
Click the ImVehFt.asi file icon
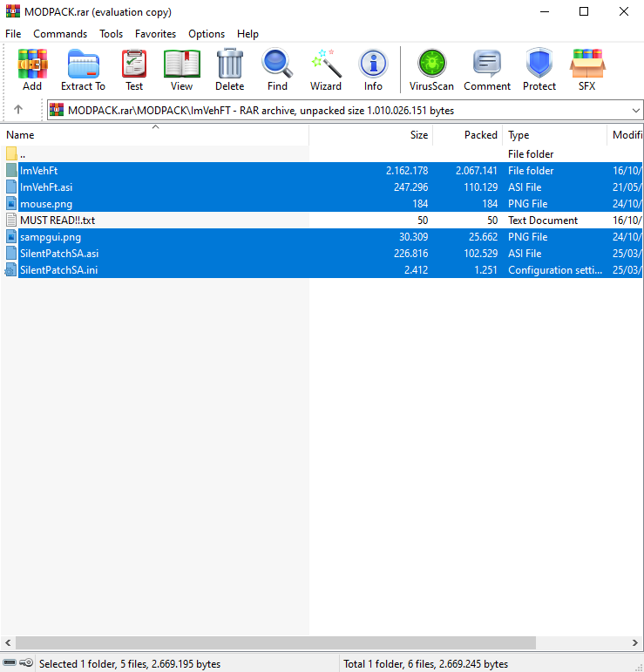[11, 187]
